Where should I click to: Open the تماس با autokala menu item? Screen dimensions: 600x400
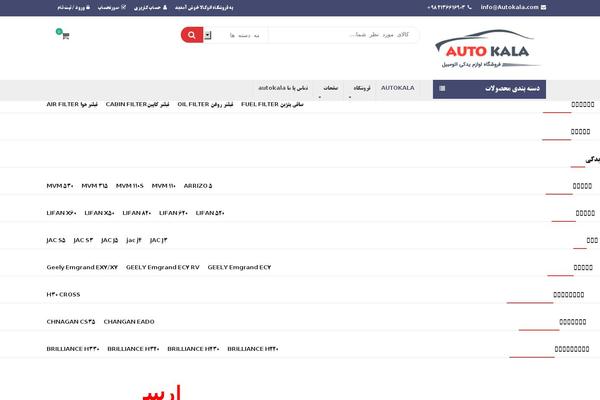point(283,88)
